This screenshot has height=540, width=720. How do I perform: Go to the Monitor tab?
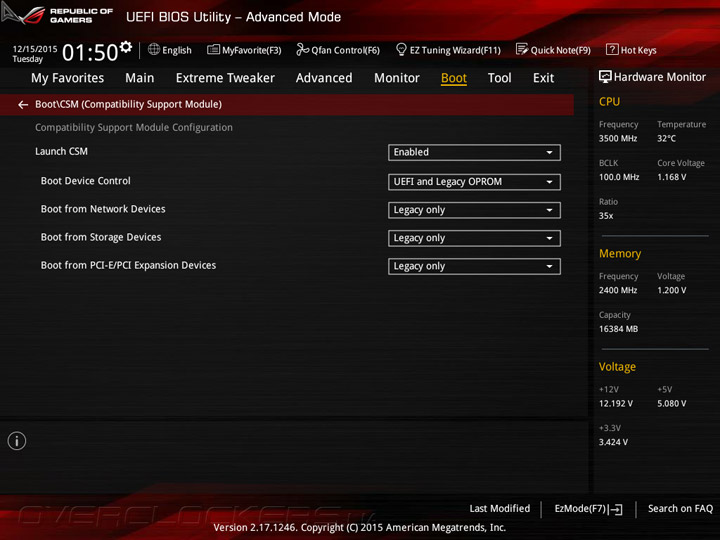point(397,78)
